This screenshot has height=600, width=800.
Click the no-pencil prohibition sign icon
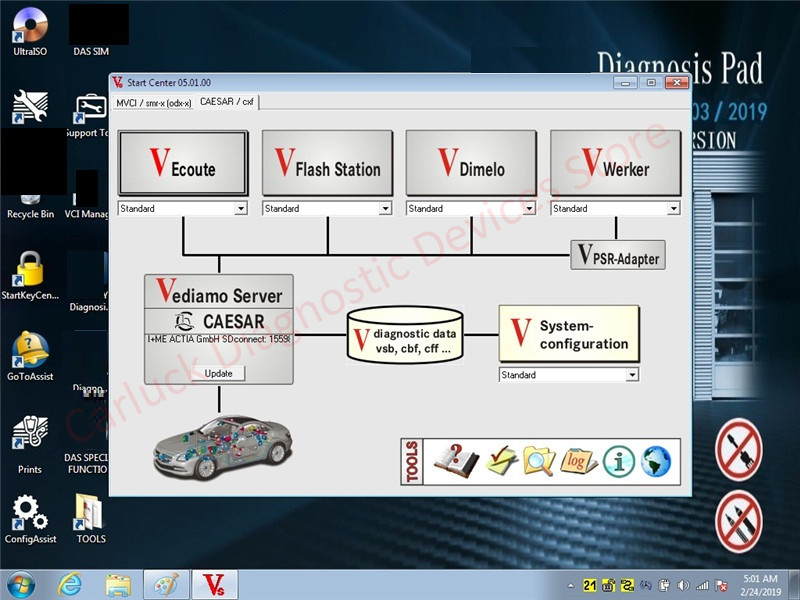coord(738,521)
